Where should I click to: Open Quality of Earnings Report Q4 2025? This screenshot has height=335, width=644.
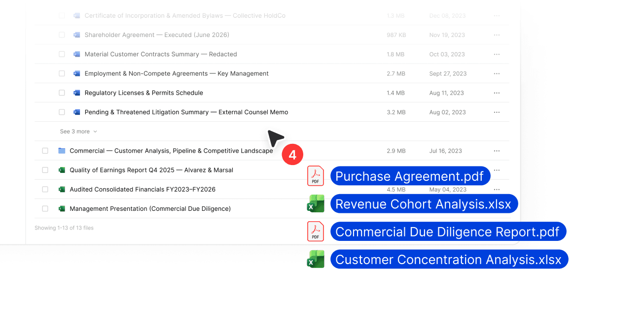pyautogui.click(x=151, y=170)
